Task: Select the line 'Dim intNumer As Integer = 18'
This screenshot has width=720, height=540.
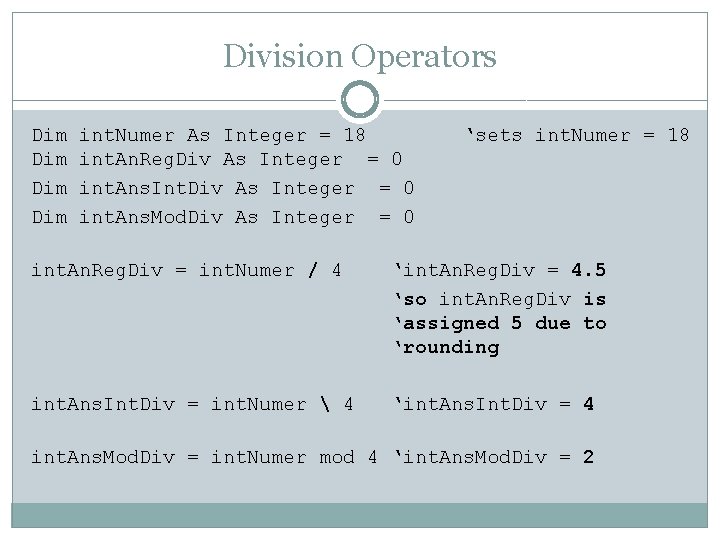Action: [199, 135]
